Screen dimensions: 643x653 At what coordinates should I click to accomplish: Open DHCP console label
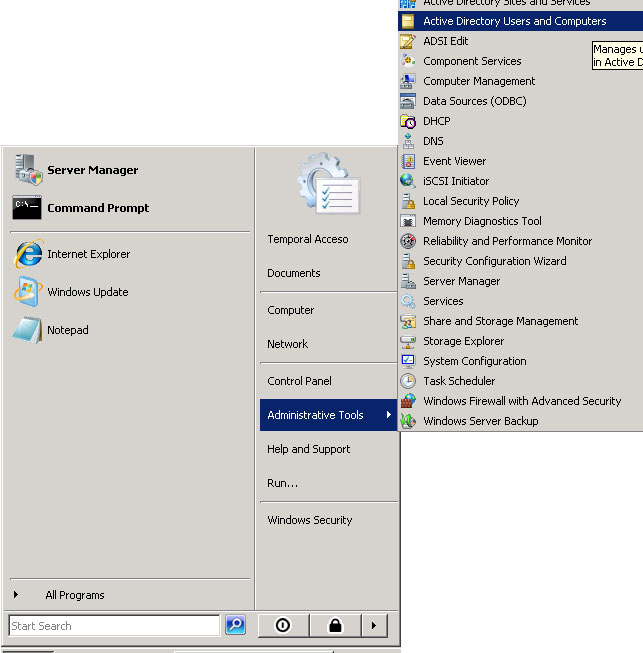[437, 121]
